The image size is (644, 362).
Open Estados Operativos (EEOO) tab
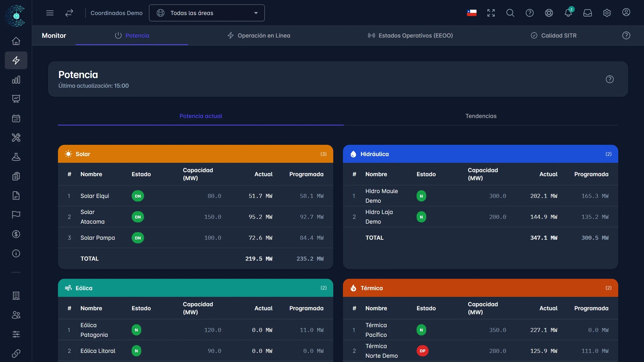tap(410, 35)
